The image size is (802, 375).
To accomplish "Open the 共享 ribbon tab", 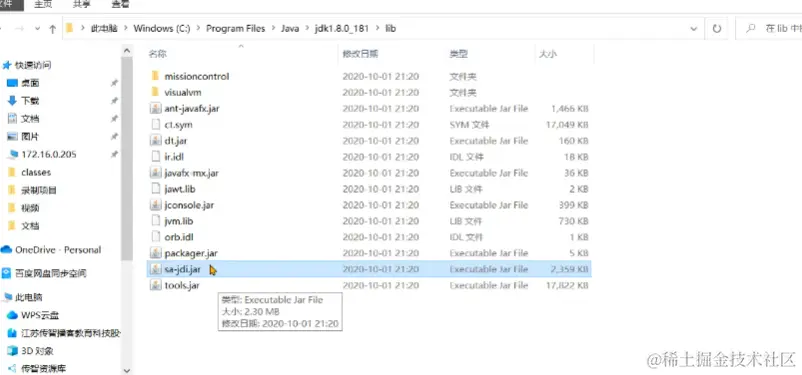I will coord(81,5).
